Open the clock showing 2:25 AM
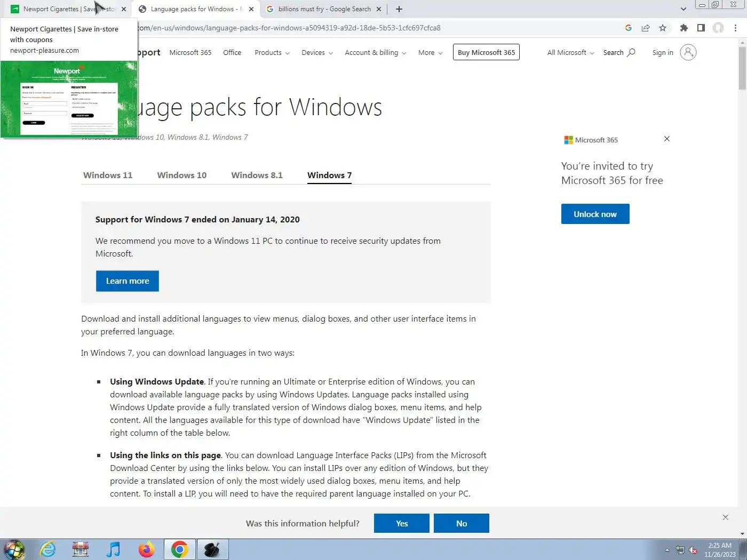 (x=720, y=550)
